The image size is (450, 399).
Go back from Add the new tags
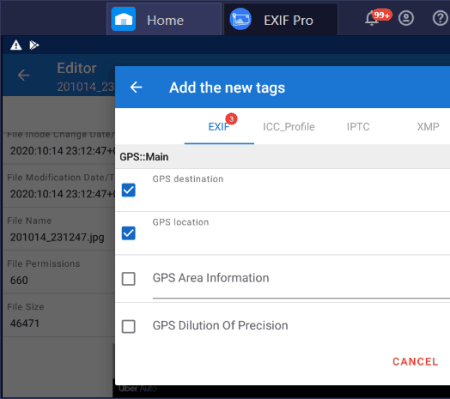click(136, 87)
